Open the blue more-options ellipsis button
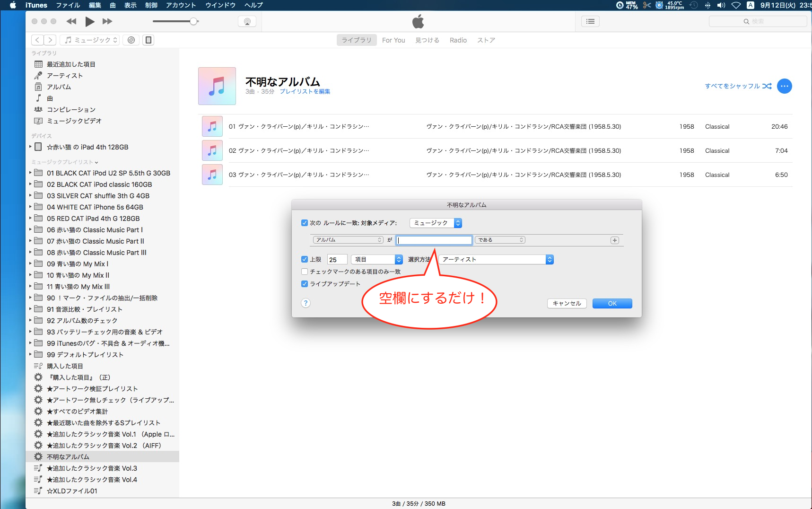Viewport: 812px width, 509px height. (785, 86)
